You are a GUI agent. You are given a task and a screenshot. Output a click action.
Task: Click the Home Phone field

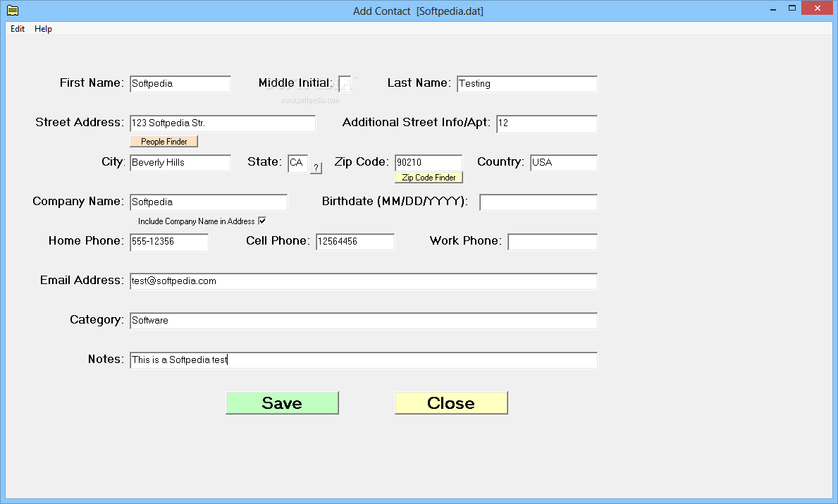point(169,242)
